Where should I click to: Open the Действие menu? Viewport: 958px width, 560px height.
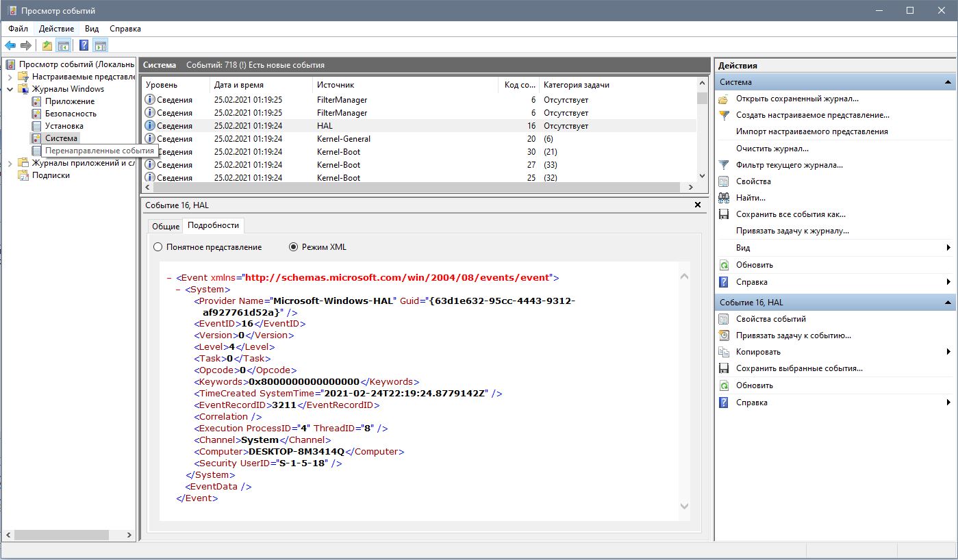[56, 29]
